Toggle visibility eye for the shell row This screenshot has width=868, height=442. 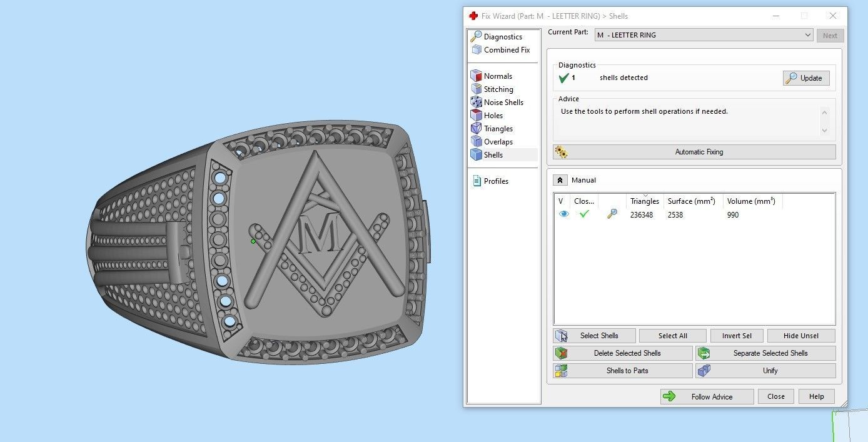[x=563, y=214]
